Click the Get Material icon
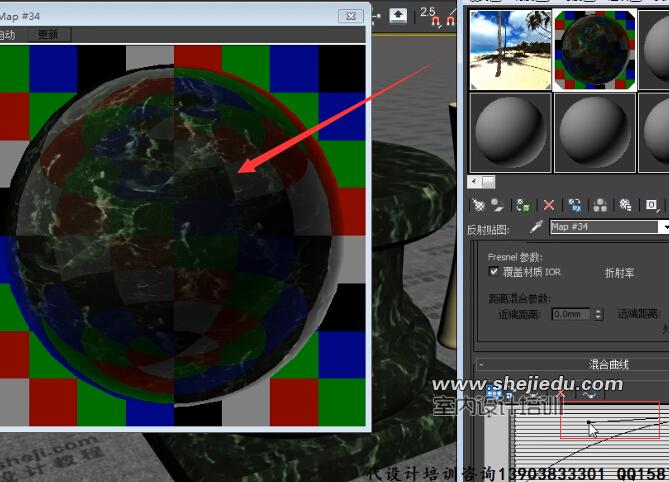 pos(478,206)
